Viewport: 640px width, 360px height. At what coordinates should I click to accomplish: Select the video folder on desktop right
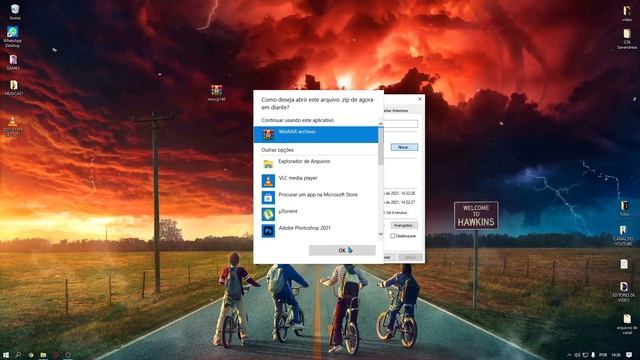[627, 13]
